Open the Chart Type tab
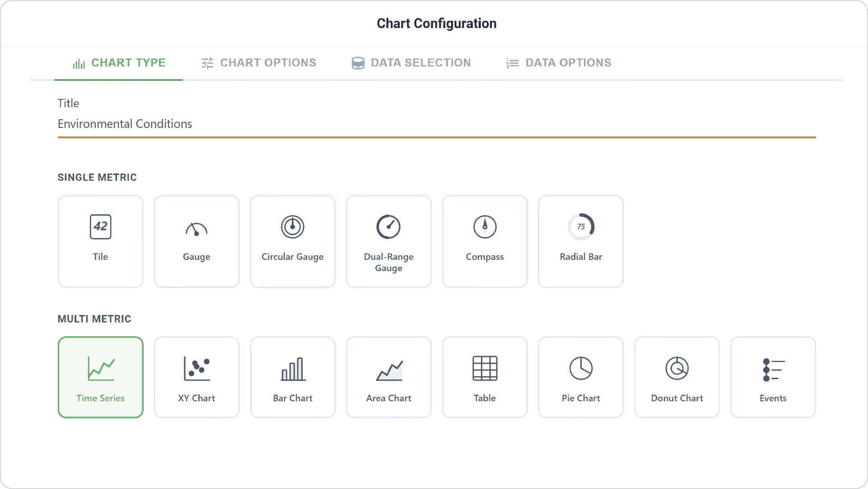The image size is (868, 489). 119,63
